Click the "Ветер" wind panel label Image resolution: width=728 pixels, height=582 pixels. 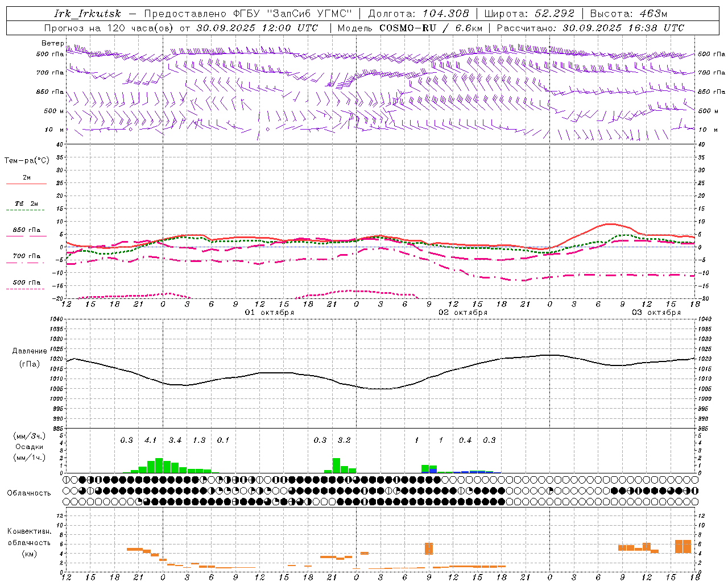[53, 43]
